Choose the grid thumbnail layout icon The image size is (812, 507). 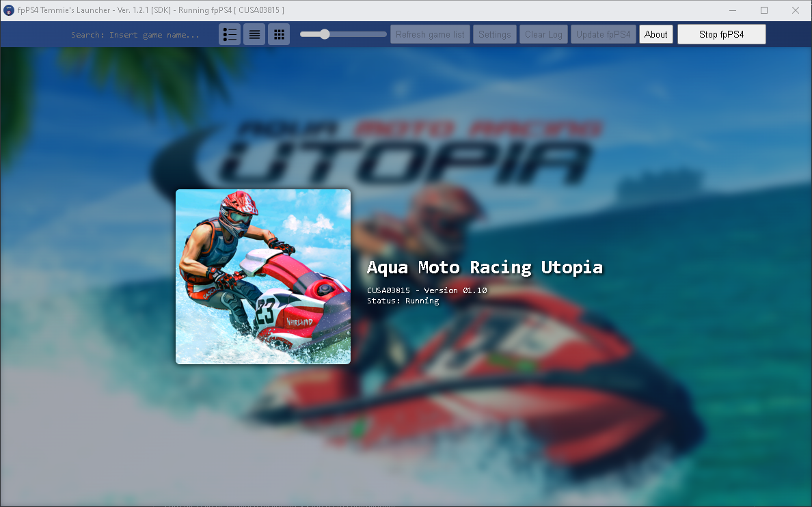point(279,33)
